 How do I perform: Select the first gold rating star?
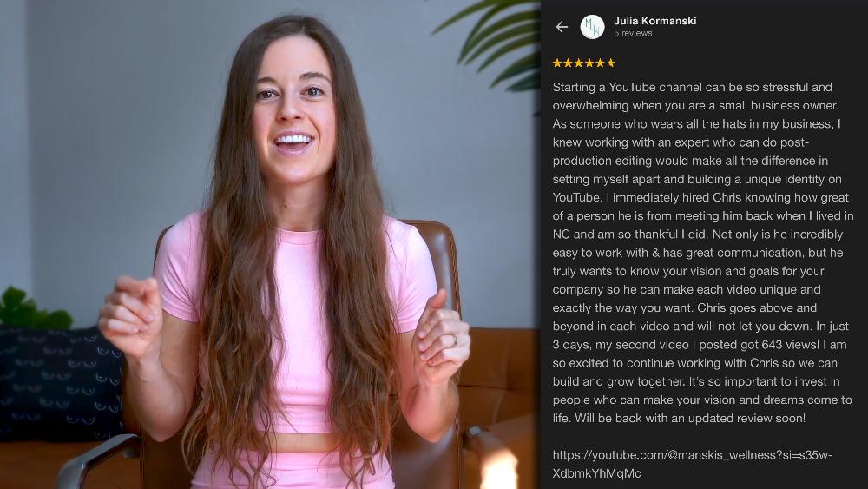point(557,63)
